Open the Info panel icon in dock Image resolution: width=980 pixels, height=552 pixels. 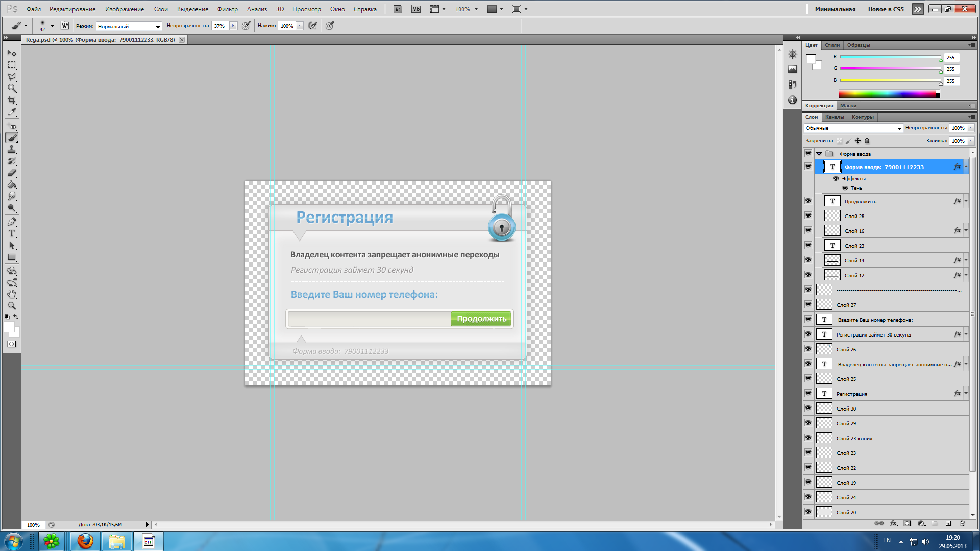click(792, 100)
